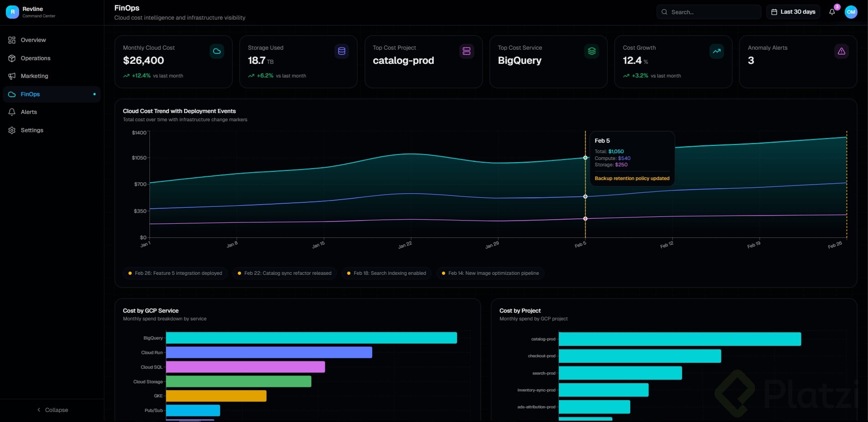The width and height of the screenshot is (868, 422).
Task: Click the server icon on Top Cost Project
Action: coord(467,51)
